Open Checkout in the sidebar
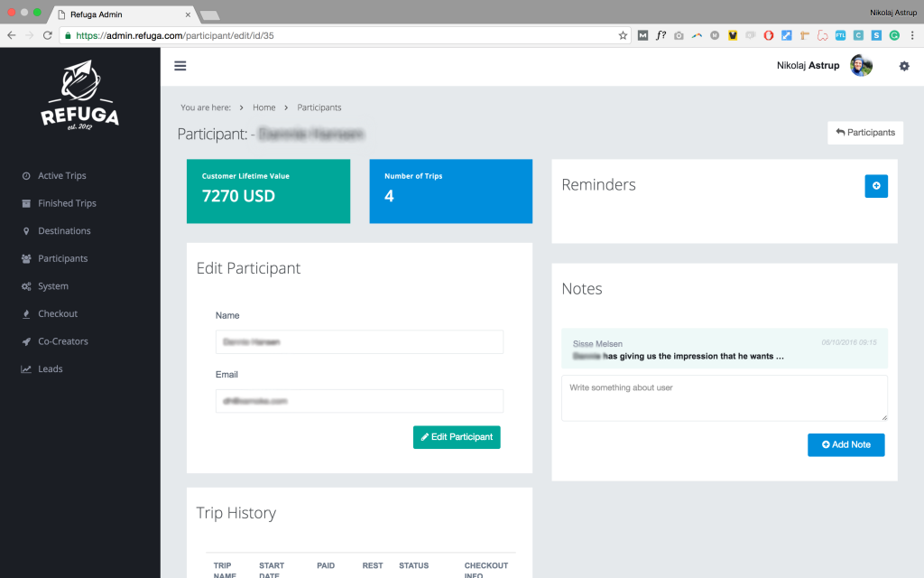This screenshot has width=924, height=578. tap(58, 313)
